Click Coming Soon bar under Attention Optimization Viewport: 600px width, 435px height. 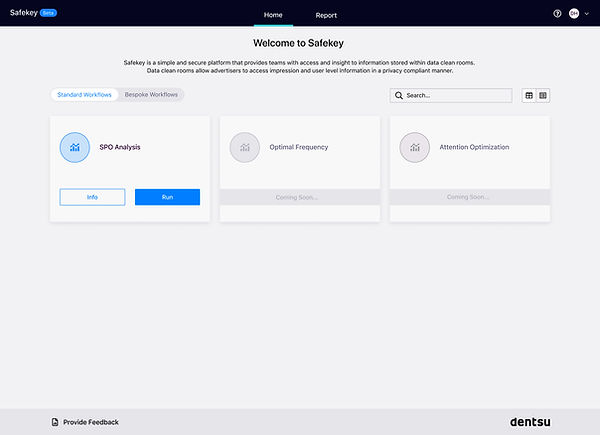(470, 197)
